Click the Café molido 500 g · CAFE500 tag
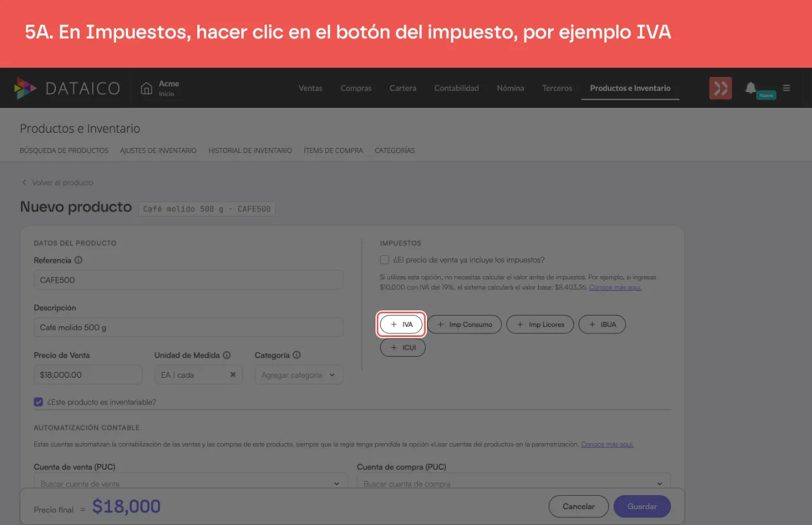This screenshot has height=525, width=812. (x=207, y=209)
